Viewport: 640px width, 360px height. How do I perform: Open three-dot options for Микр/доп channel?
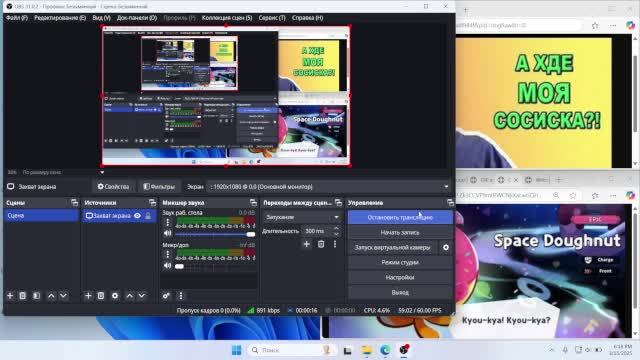(167, 255)
